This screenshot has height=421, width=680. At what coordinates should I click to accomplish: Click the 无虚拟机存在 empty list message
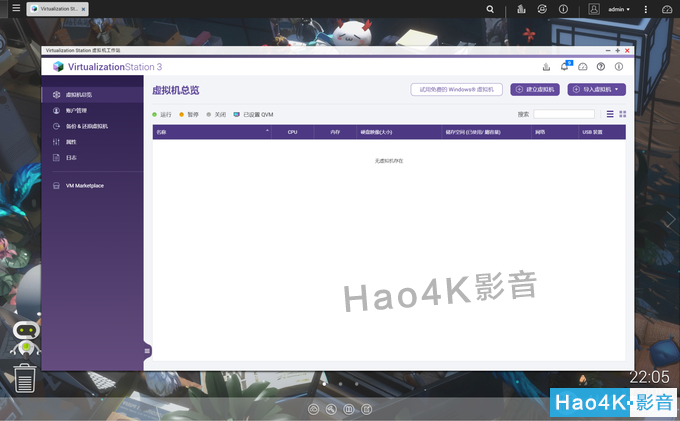pos(389,161)
